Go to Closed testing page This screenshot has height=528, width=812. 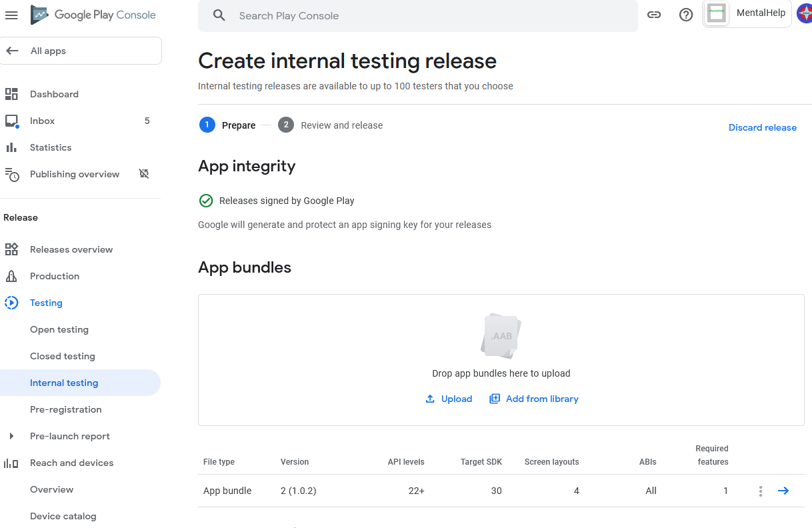[63, 356]
